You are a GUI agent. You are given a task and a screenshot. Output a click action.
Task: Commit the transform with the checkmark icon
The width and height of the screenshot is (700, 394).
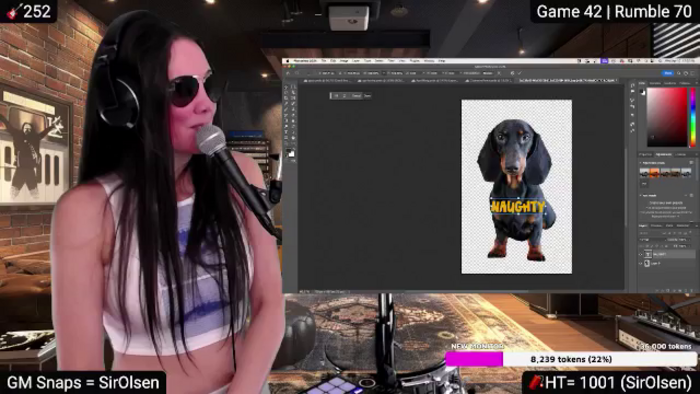tap(520, 73)
